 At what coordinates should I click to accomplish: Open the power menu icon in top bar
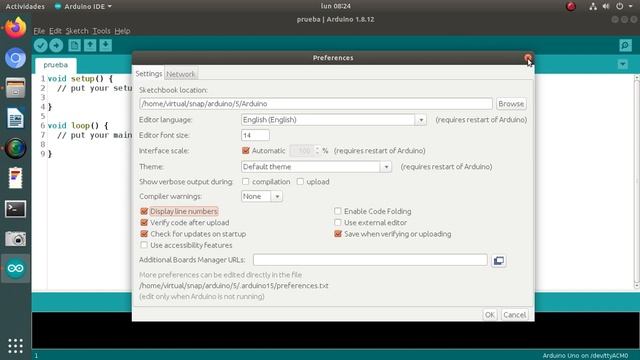click(620, 6)
